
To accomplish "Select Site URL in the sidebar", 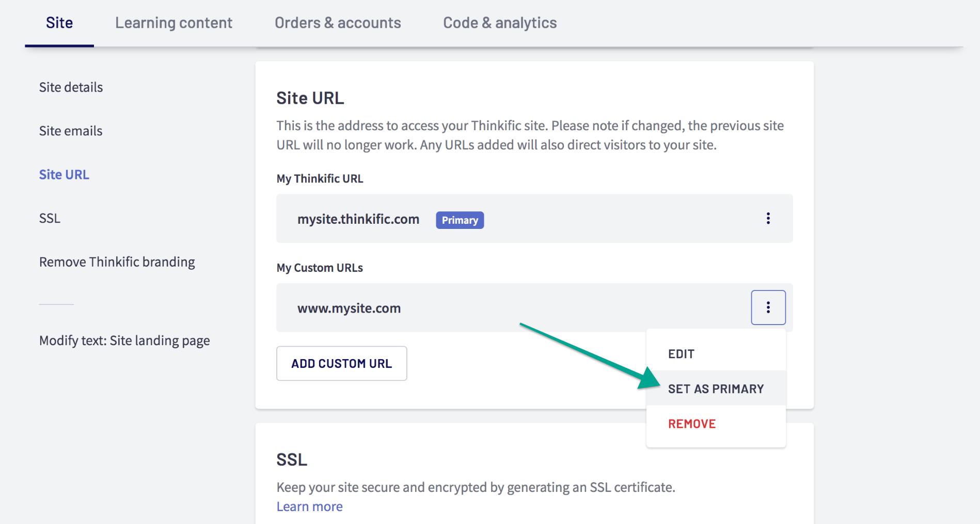I will click(x=64, y=175).
